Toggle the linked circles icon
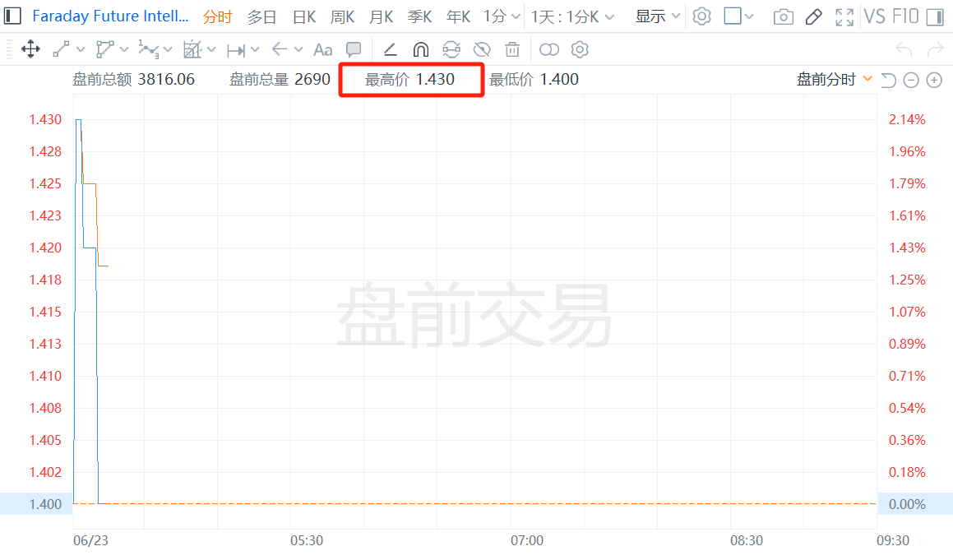953x560 pixels. point(548,49)
